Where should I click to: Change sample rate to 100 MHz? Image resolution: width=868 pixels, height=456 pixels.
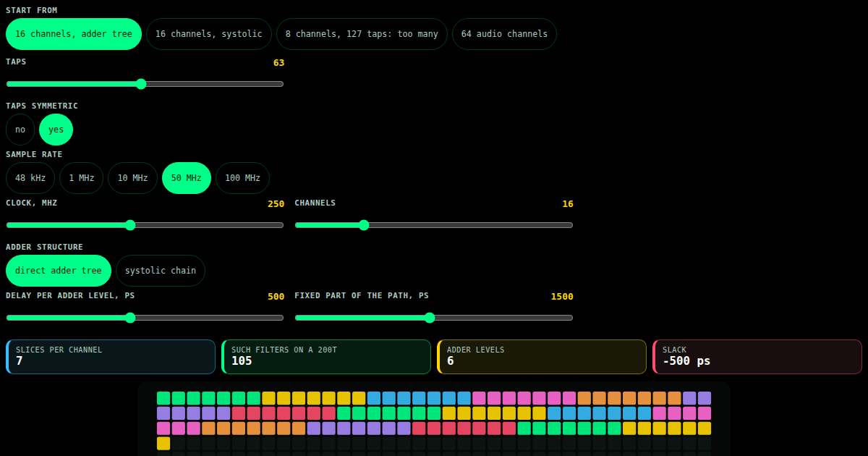(x=242, y=178)
